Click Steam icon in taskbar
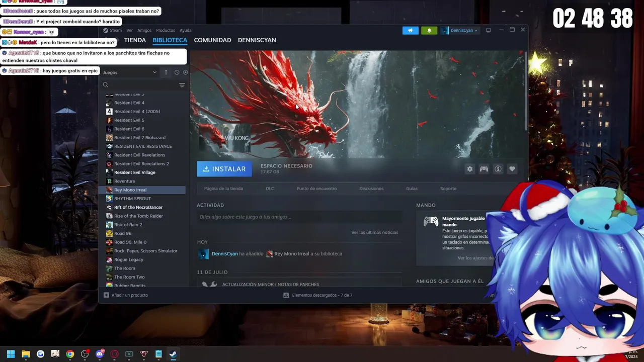Viewport: 644px width, 362px height. click(173, 354)
